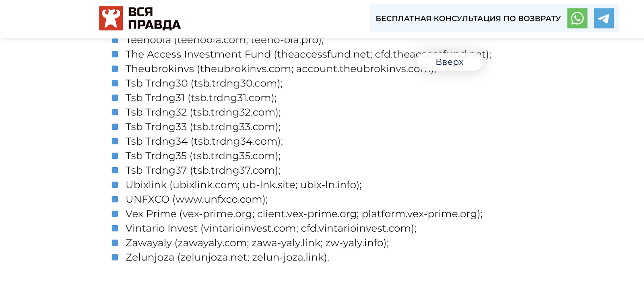Click the "Вся Правда" site name

pyautogui.click(x=154, y=18)
